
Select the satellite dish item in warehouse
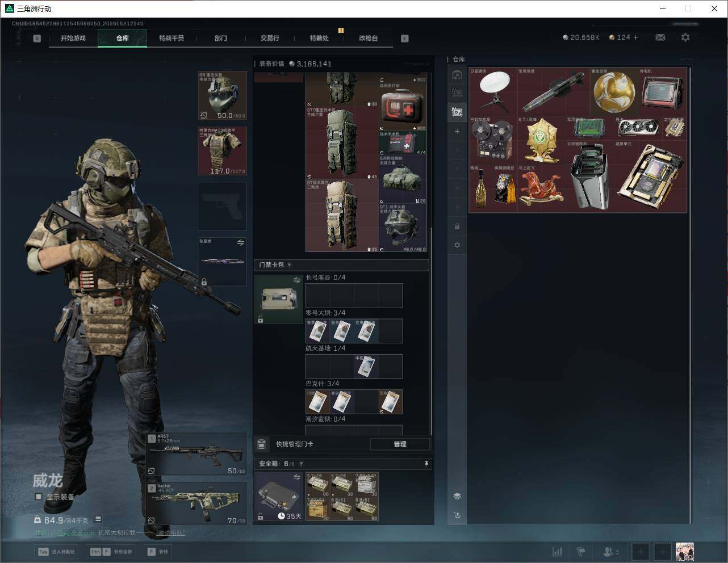(493, 91)
